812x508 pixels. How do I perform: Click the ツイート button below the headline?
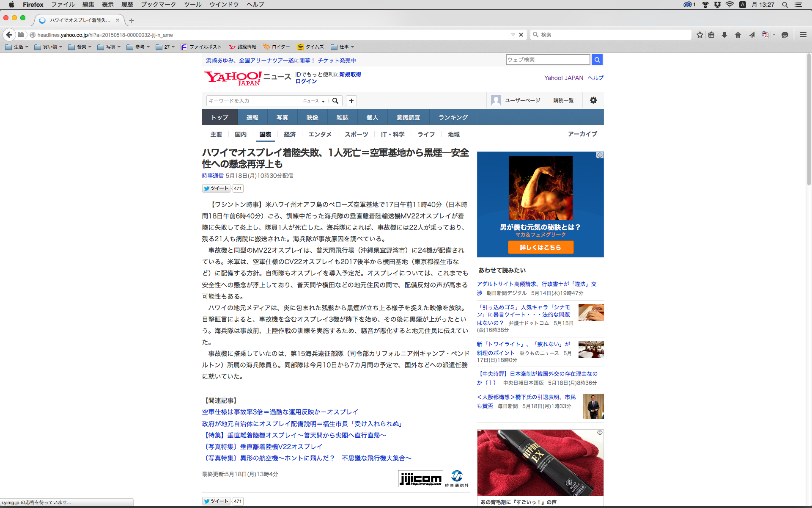coord(216,188)
